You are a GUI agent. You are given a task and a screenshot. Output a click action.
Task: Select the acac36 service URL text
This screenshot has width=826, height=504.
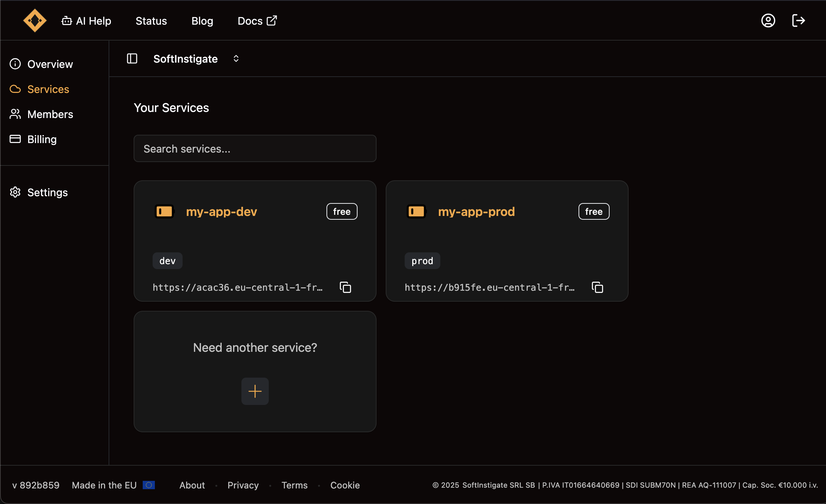click(238, 287)
